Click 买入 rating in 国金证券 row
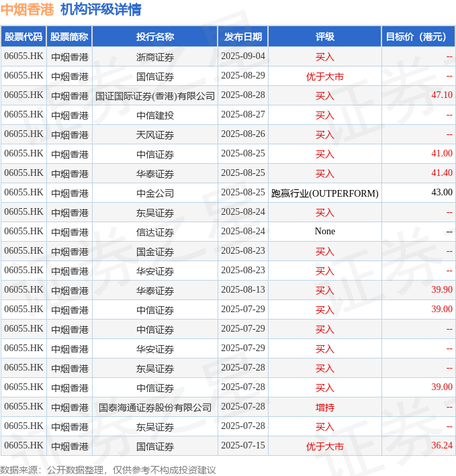 click(x=324, y=251)
